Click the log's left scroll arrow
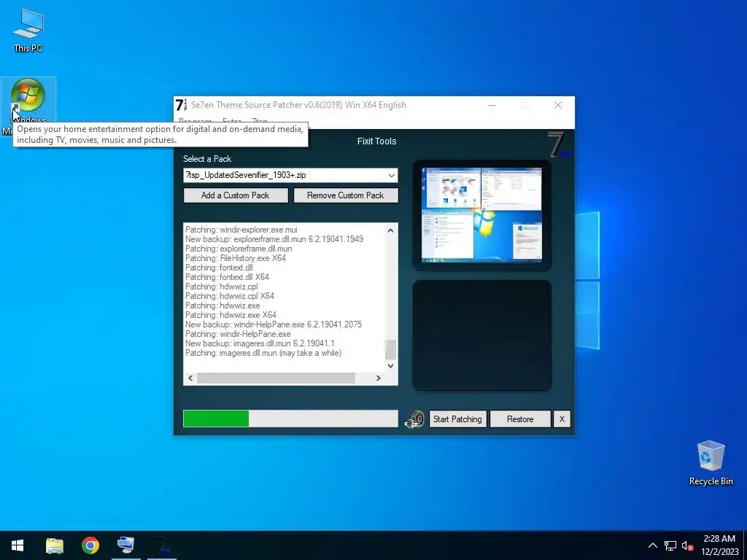The width and height of the screenshot is (747, 560). pyautogui.click(x=190, y=378)
